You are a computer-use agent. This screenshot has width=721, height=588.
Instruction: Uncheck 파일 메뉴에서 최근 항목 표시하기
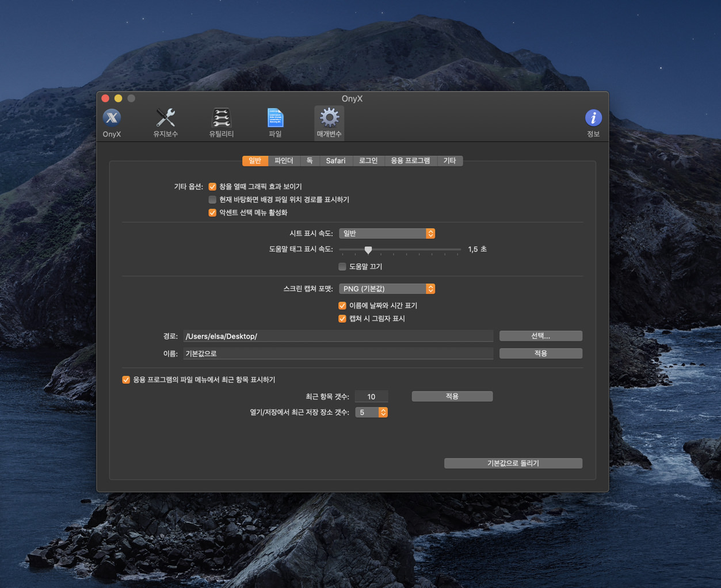126,380
